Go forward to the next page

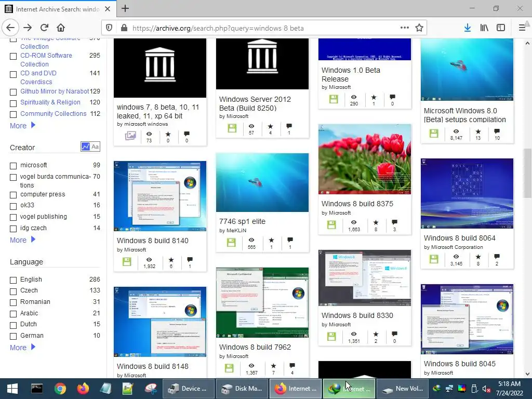click(x=28, y=28)
